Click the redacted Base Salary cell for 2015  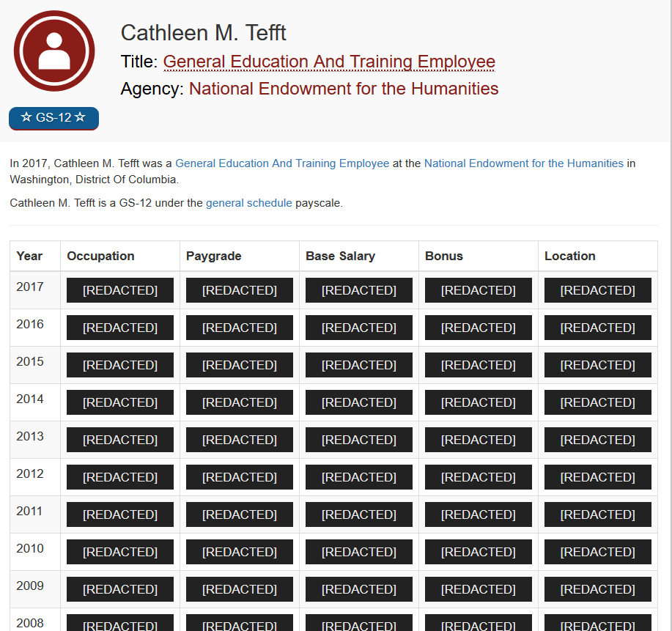359,365
